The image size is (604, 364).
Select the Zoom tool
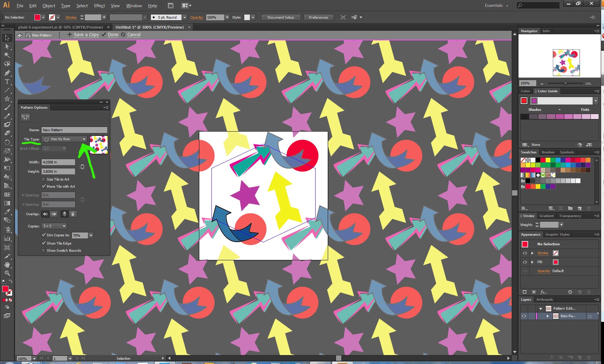pos(7,273)
